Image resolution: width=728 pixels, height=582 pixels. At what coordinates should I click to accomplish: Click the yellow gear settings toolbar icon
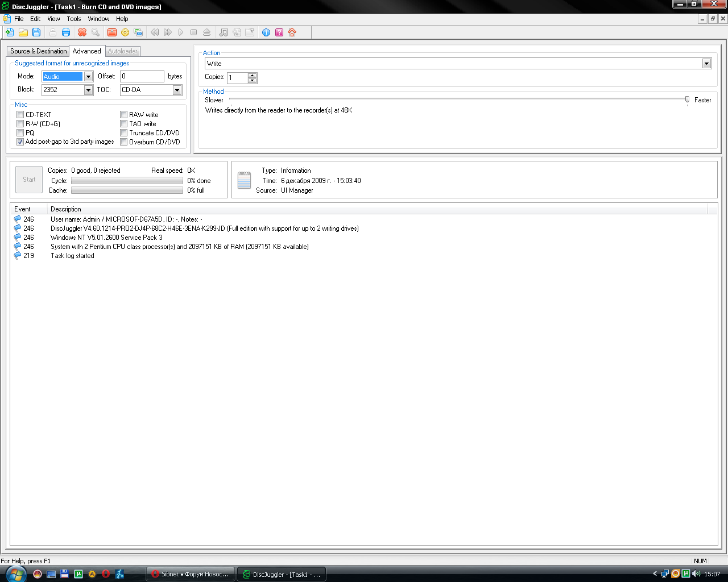125,32
